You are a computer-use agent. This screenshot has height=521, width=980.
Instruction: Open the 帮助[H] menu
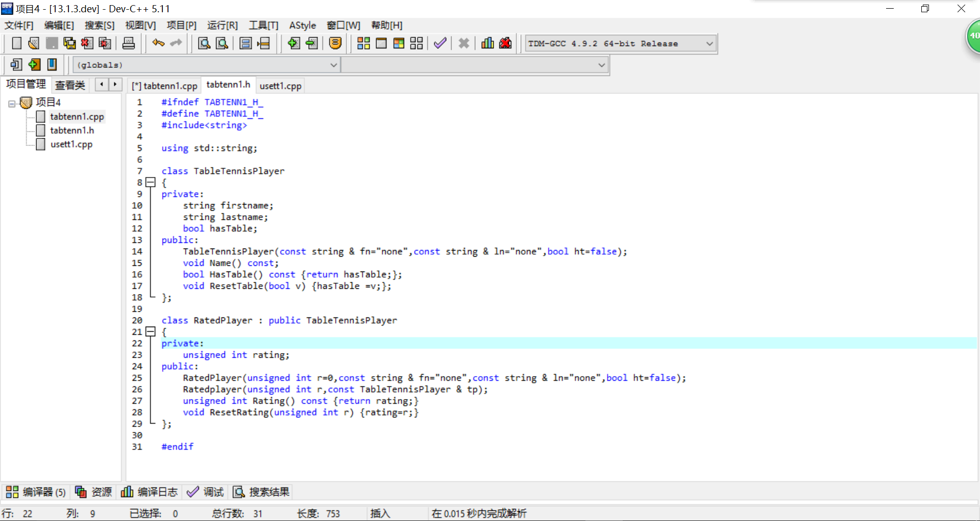pyautogui.click(x=387, y=26)
